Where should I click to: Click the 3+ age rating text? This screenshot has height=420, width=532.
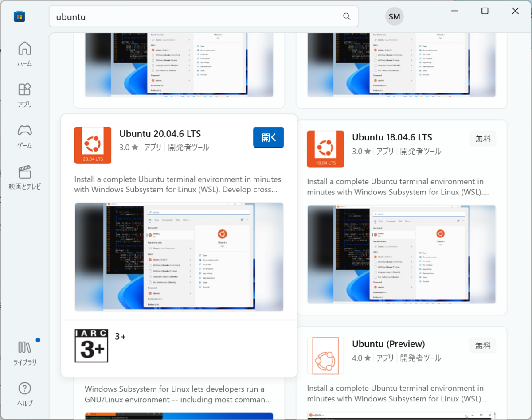[120, 337]
